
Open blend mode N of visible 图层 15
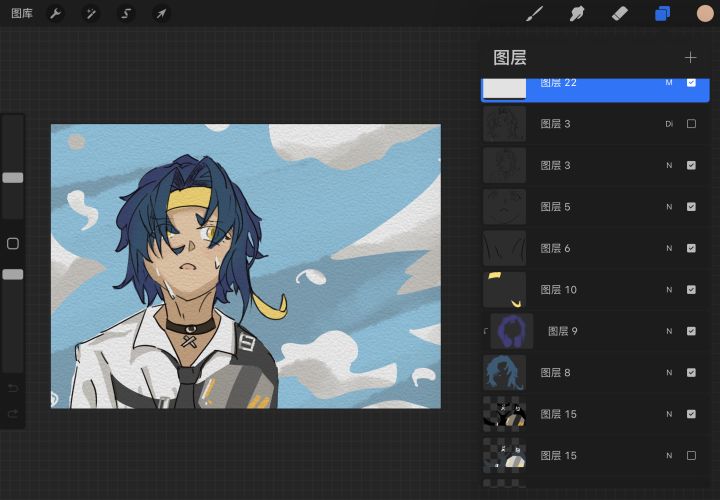[x=669, y=414]
